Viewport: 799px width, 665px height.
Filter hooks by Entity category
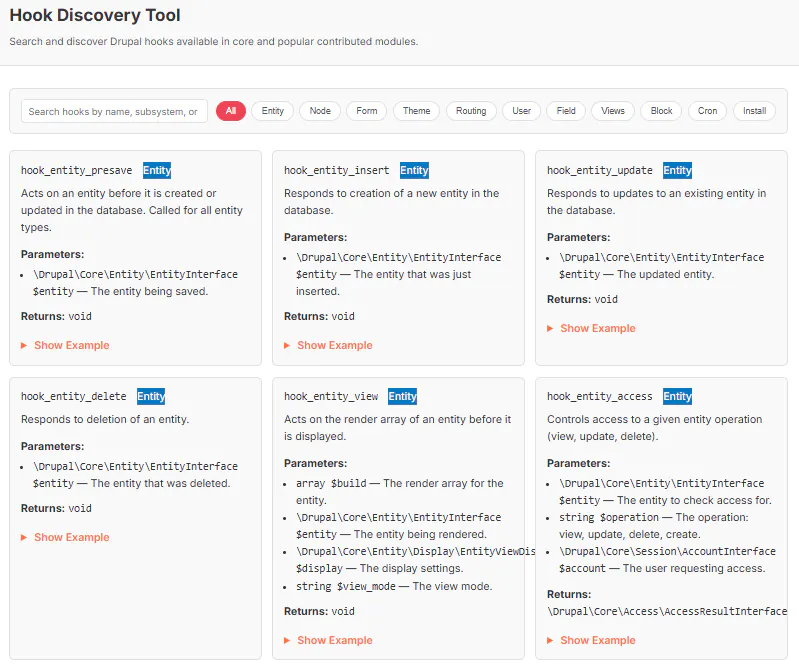tap(273, 111)
